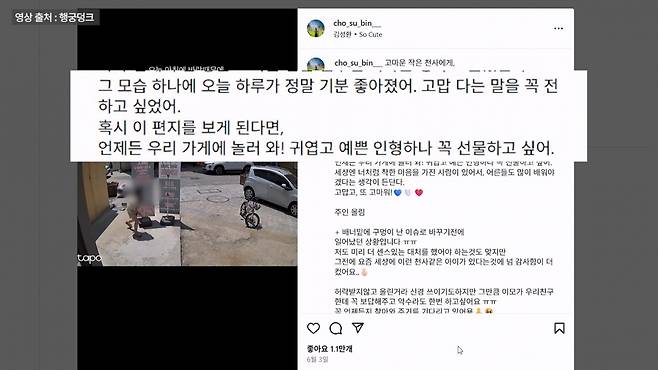The width and height of the screenshot is (658, 370).
Task: Click the CCTV video footage area
Action: (x=187, y=214)
